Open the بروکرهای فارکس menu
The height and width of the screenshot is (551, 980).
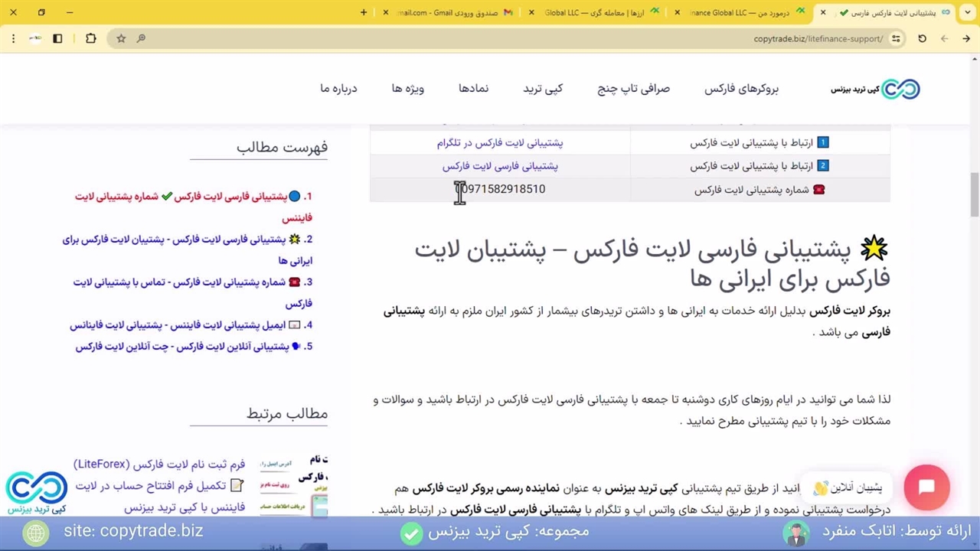pos(741,89)
